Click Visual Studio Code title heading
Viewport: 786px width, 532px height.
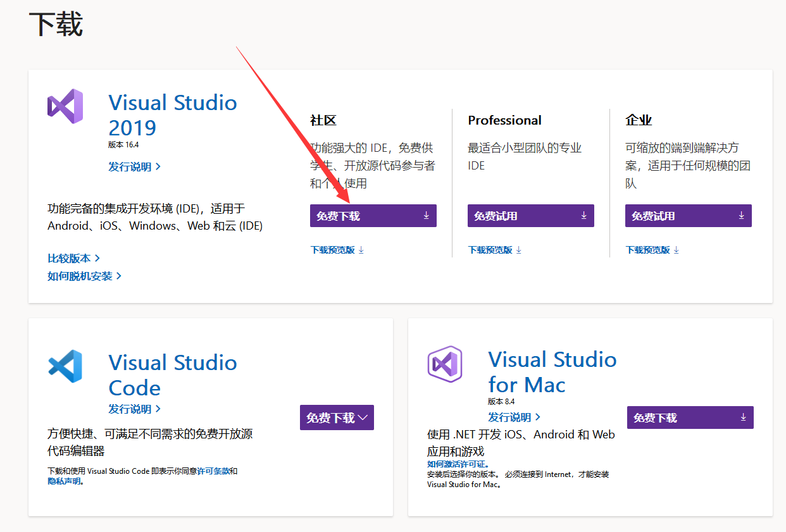(173, 375)
